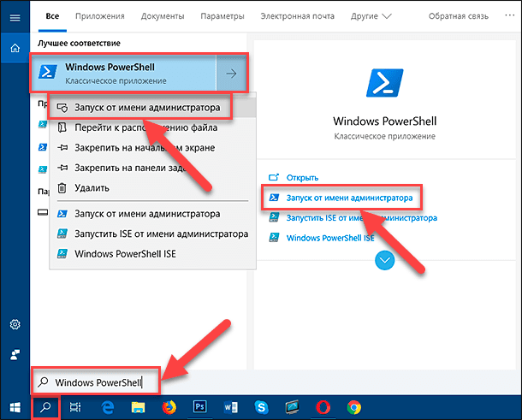
Task: Choose Запуск от имени администратора with shield icon
Action: 153,108
